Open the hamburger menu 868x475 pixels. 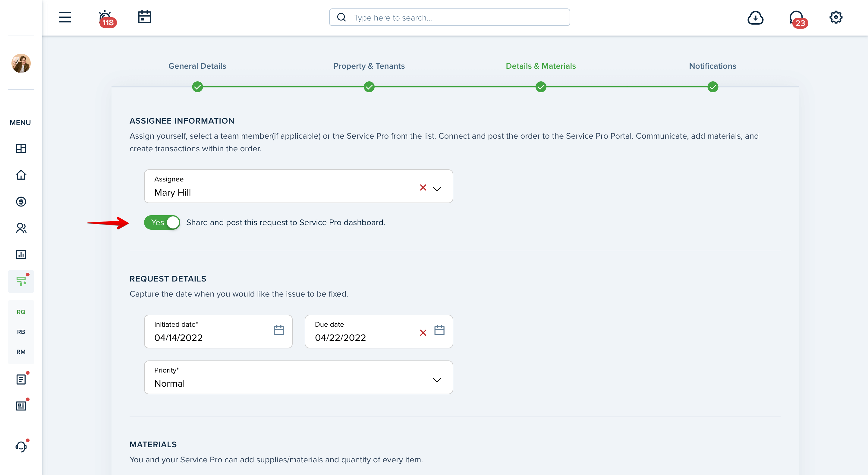point(65,17)
